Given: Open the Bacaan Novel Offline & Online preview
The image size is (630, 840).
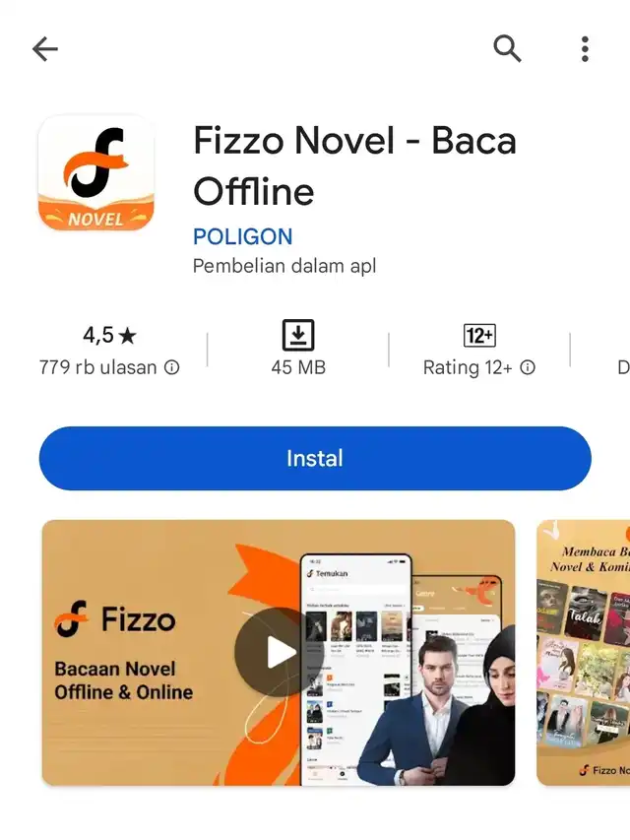Looking at the screenshot, I should tap(279, 653).
